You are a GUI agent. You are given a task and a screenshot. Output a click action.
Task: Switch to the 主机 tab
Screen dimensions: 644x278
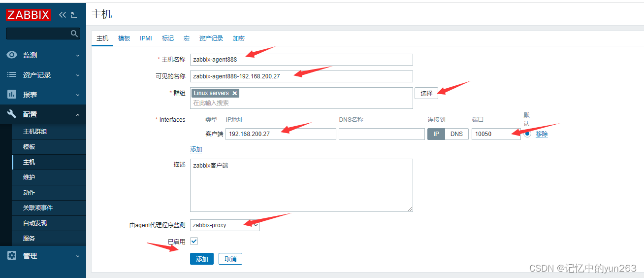pyautogui.click(x=102, y=38)
